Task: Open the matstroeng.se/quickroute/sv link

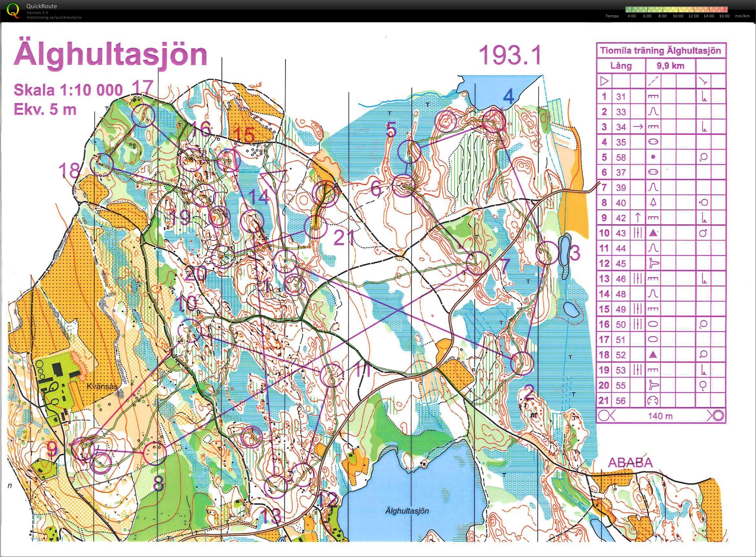Action: [x=54, y=17]
